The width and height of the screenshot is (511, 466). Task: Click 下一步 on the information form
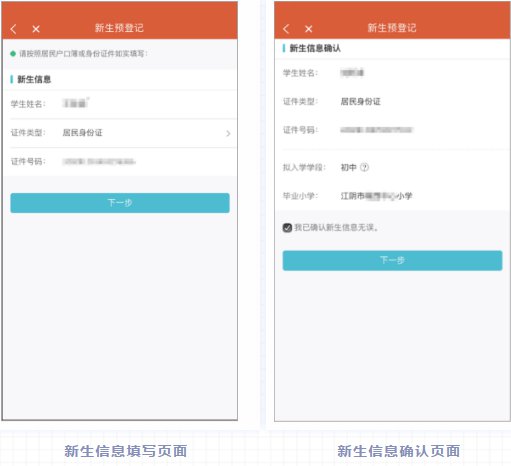click(x=120, y=203)
